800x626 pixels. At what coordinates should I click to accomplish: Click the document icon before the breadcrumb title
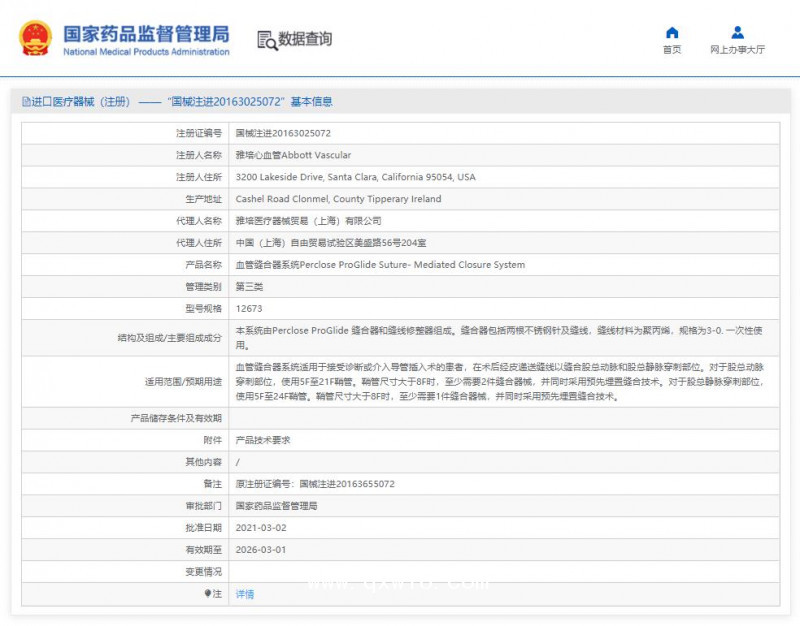(x=23, y=101)
